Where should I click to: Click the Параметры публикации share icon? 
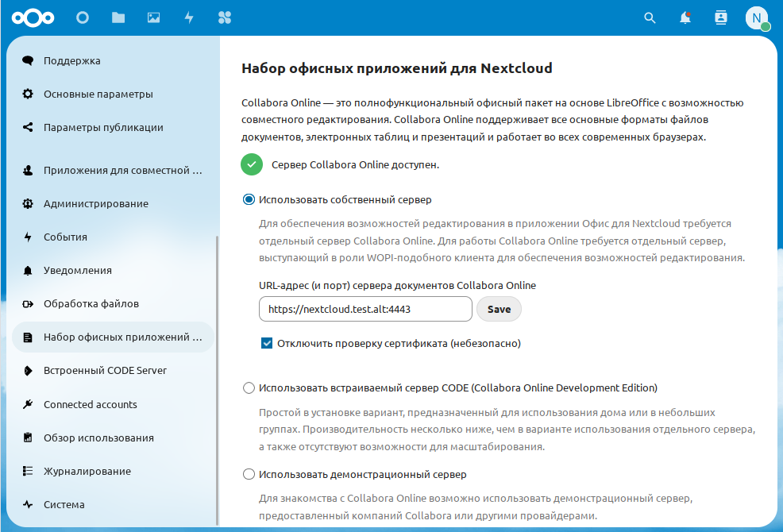coord(28,127)
